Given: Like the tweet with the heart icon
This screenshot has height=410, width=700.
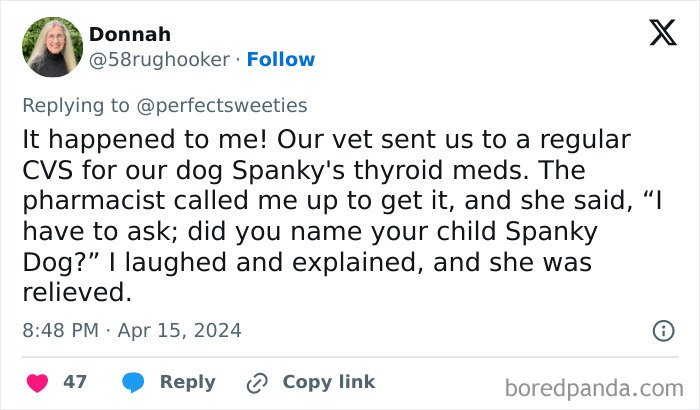Looking at the screenshot, I should tap(37, 382).
